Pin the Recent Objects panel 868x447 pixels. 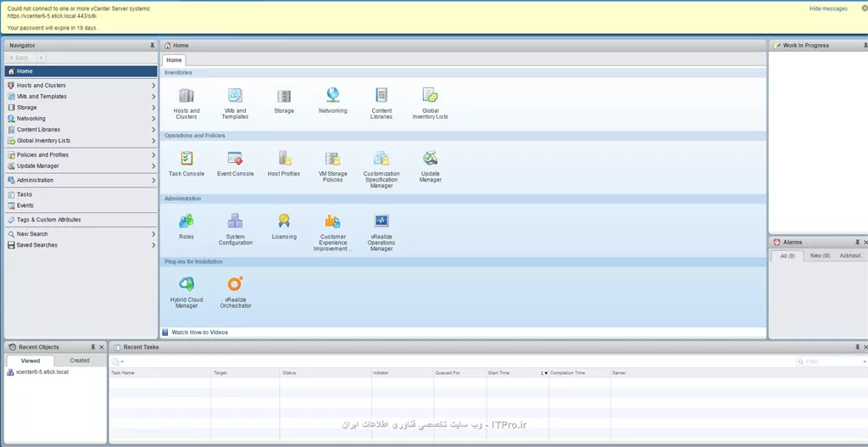pyautogui.click(x=93, y=347)
